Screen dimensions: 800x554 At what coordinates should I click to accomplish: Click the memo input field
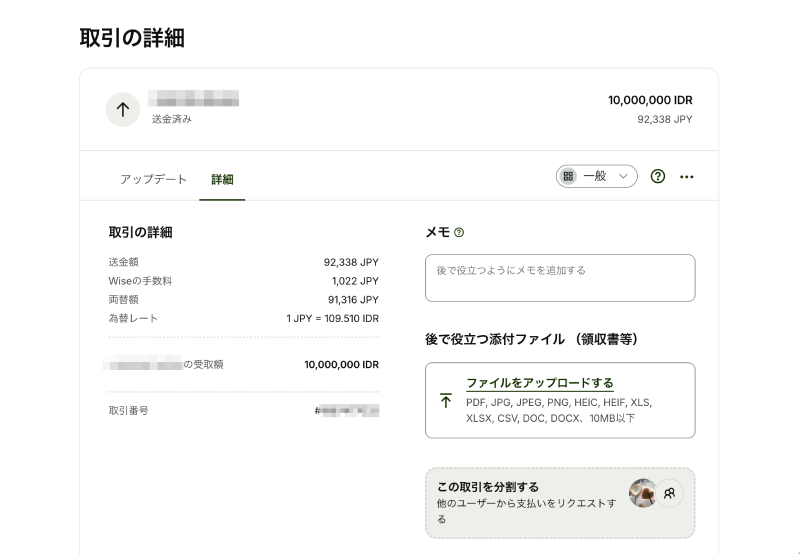[560, 278]
